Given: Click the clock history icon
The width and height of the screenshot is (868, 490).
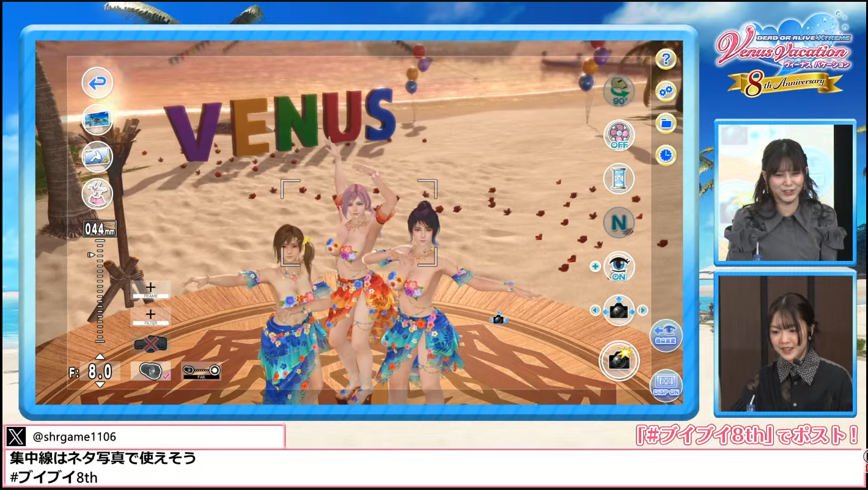Looking at the screenshot, I should [x=666, y=155].
